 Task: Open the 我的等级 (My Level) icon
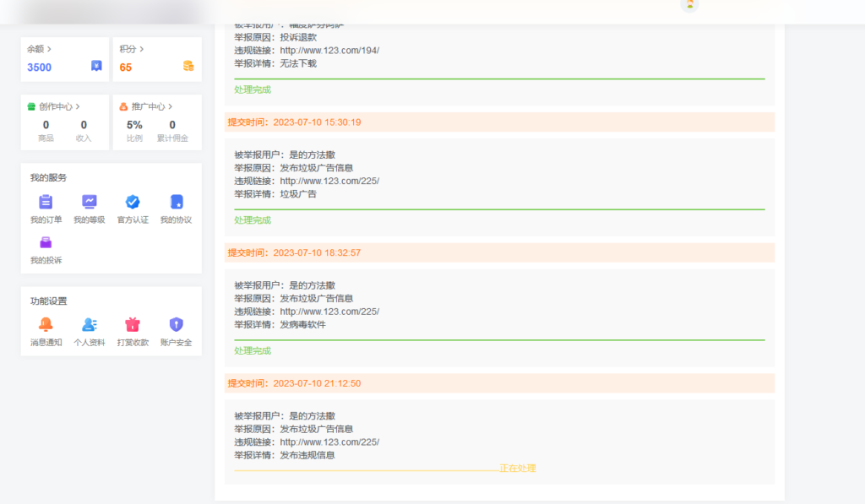[x=90, y=203]
